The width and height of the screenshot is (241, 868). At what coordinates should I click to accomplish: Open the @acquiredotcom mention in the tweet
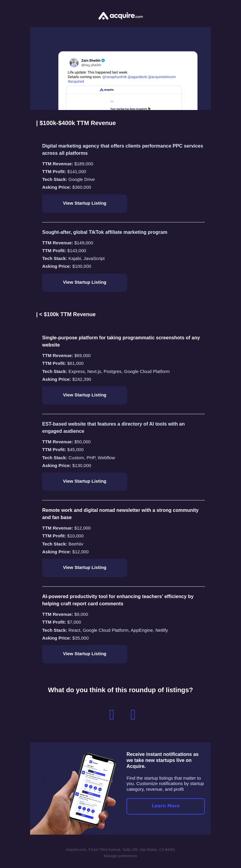click(x=162, y=77)
